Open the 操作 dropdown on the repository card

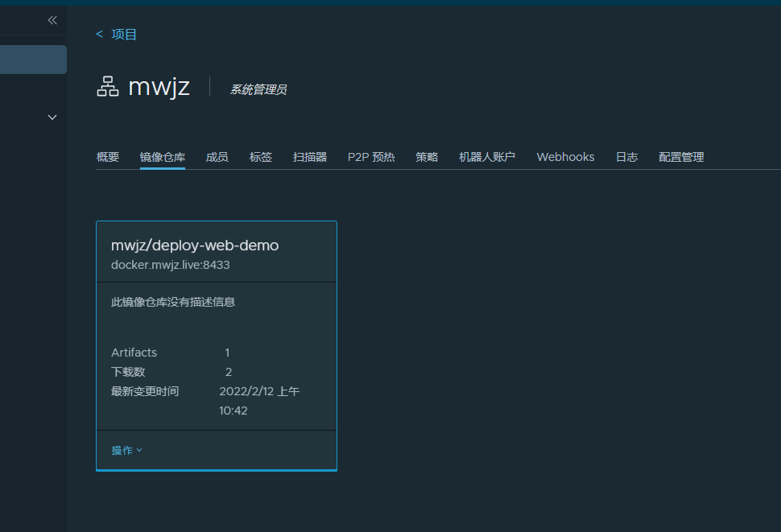pos(126,451)
